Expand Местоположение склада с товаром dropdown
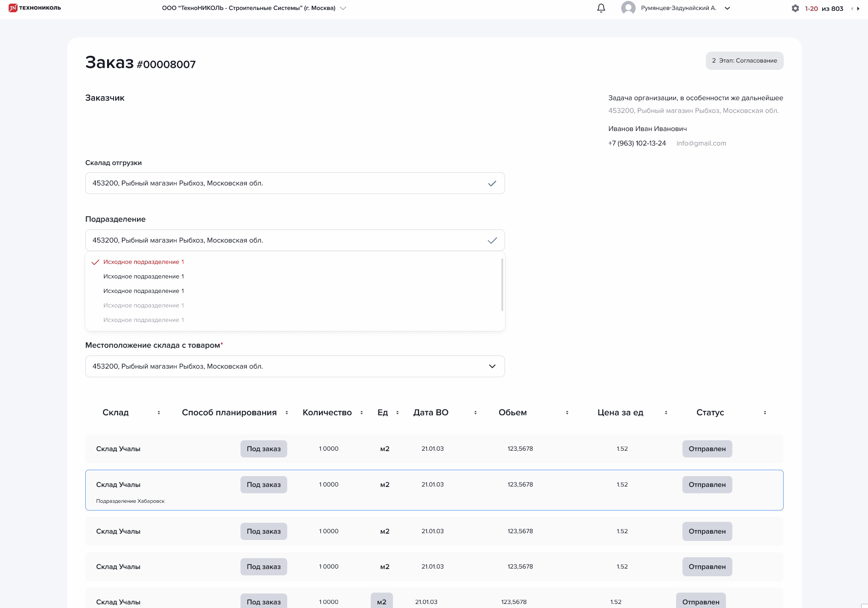This screenshot has height=608, width=868. (x=492, y=366)
